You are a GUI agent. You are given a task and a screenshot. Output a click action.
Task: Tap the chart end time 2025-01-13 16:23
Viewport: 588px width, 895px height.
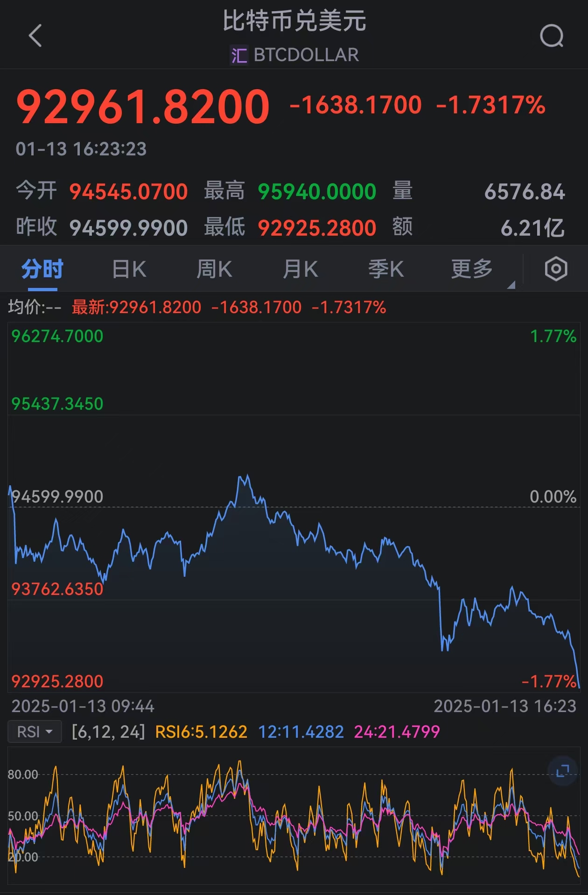[x=505, y=706]
